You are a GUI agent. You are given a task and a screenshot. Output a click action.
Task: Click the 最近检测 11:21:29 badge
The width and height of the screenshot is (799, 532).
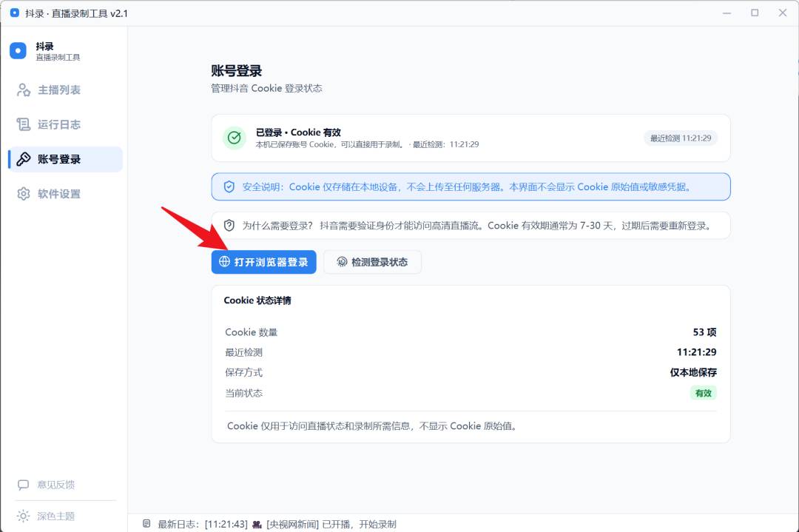681,138
